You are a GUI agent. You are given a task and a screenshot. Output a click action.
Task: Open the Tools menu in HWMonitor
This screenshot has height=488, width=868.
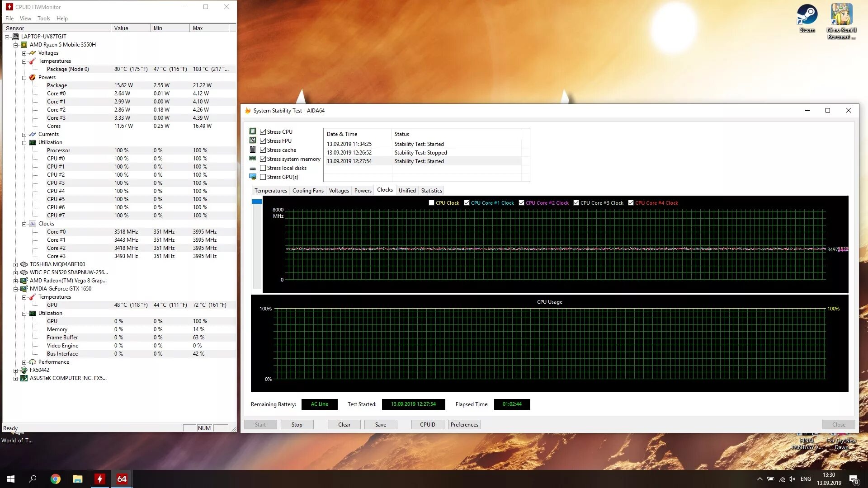pos(43,19)
